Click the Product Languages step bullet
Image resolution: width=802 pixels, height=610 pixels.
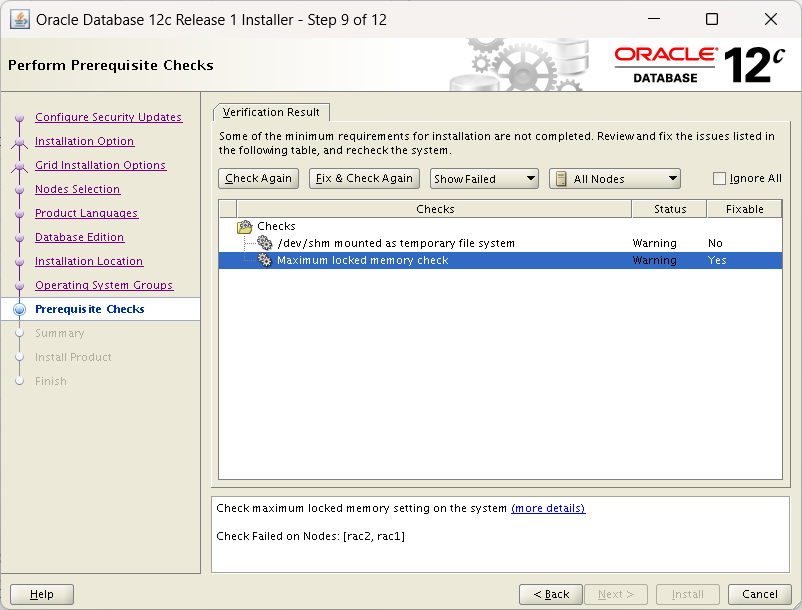19,214
